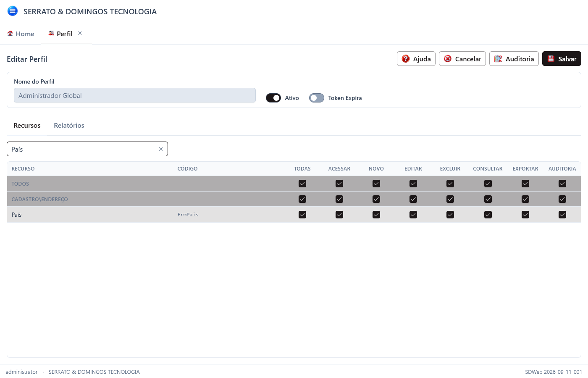
Task: Open Ajuda help button
Action: tap(416, 59)
